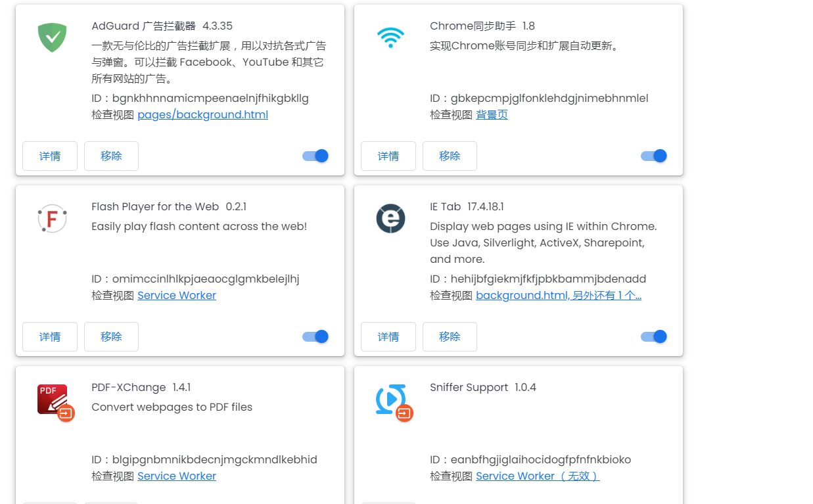Inspect Flash Player Service Worker link
Image resolution: width=813 pixels, height=504 pixels.
tap(177, 295)
